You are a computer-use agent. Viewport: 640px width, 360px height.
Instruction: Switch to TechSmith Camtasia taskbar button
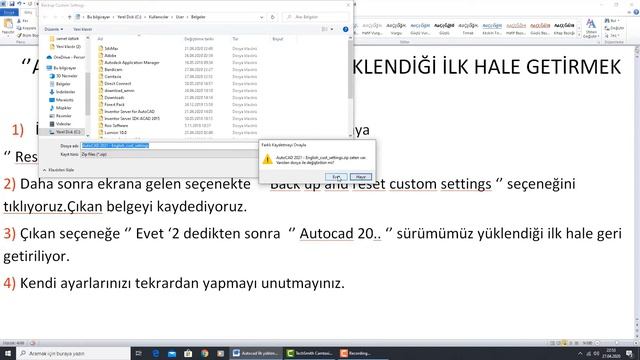(310, 353)
